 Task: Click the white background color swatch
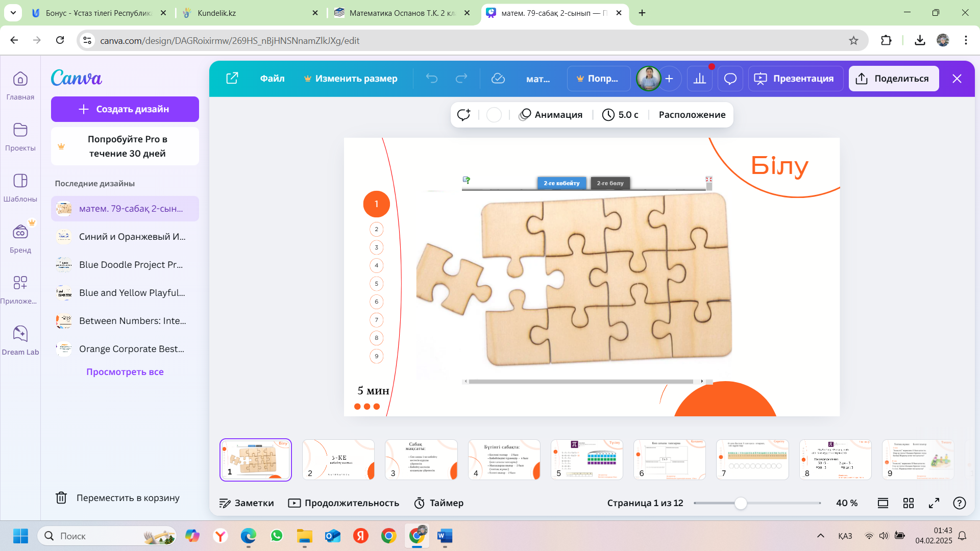(494, 115)
